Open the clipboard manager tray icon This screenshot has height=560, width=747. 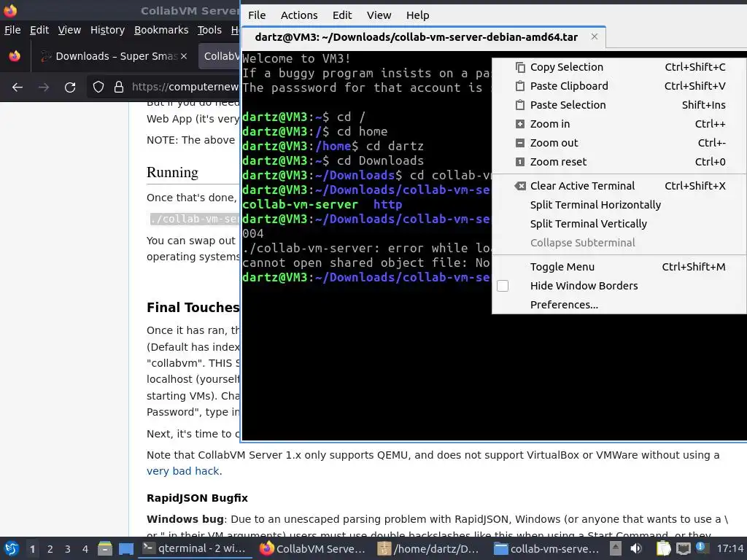[x=664, y=548]
